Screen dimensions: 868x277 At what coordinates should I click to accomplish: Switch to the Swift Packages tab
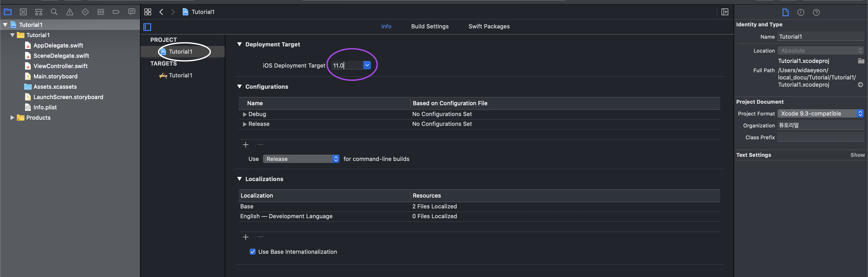489,27
